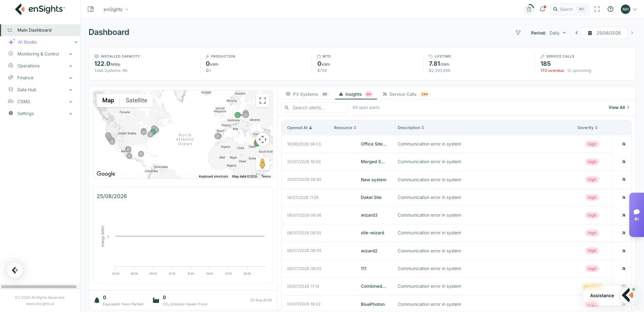Expand the map to fullscreen
Image resolution: width=644 pixels, height=312 pixels.
coord(262,101)
